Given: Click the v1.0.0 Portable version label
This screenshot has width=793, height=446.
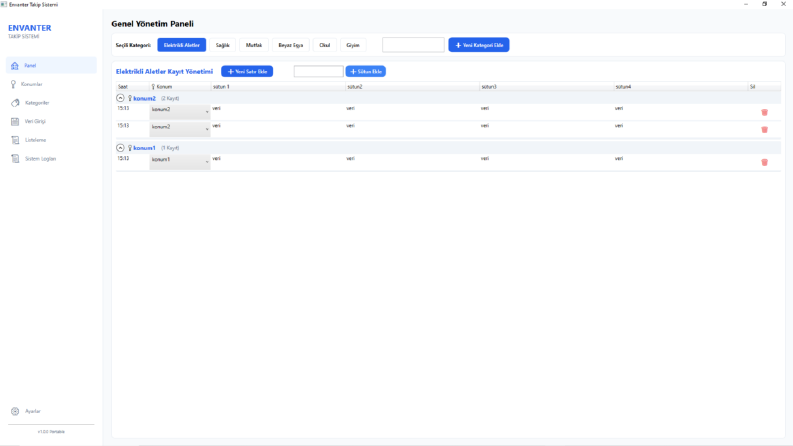Looking at the screenshot, I should tap(51, 432).
